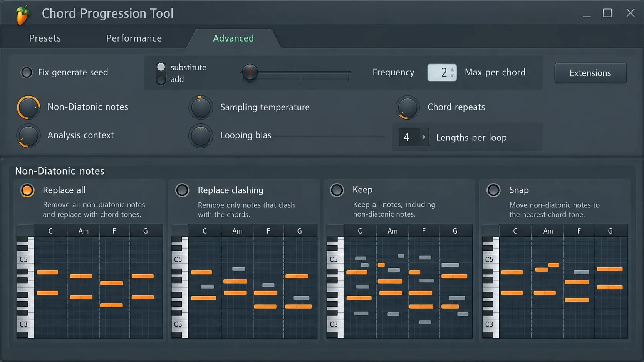Click the Am chord header in Keep preview

point(392,231)
